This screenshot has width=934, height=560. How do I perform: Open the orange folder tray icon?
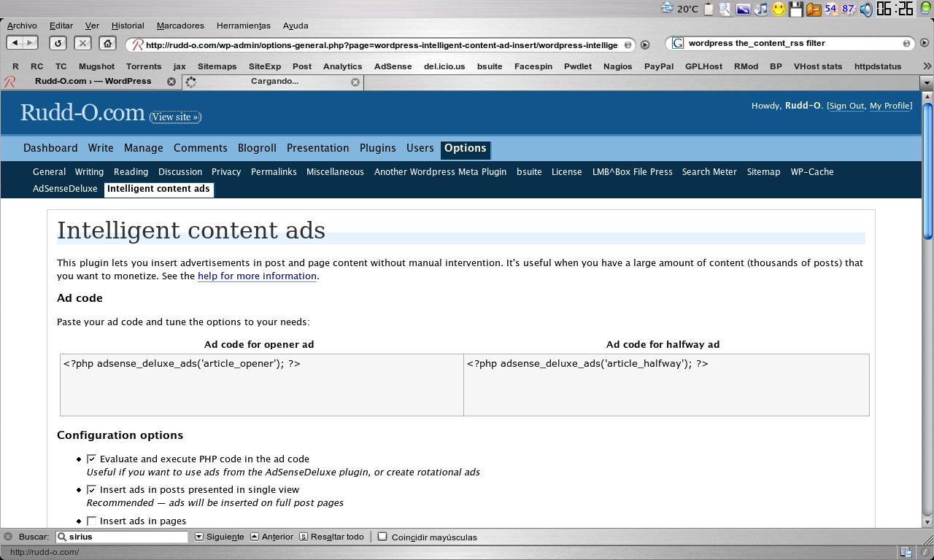814,9
